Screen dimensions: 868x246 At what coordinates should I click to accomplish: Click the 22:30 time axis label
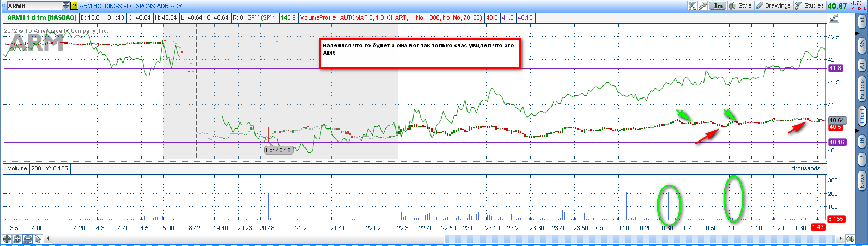coord(404,228)
